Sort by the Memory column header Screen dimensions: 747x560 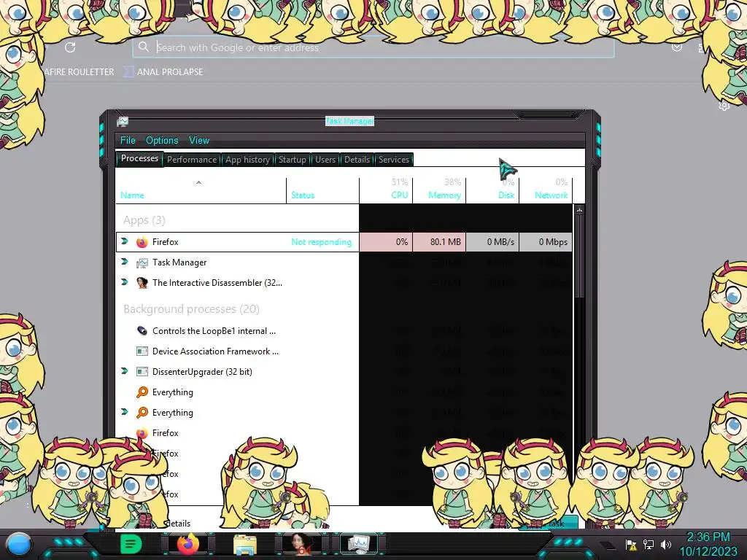(439, 190)
